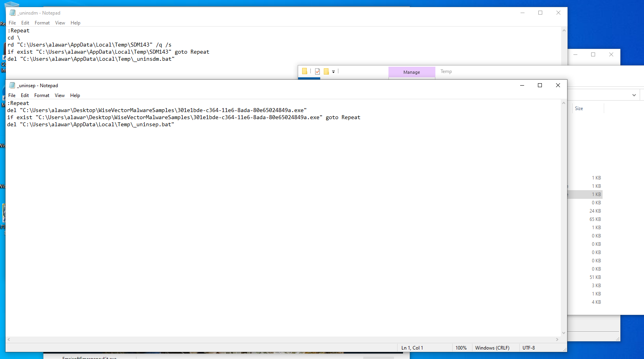Open View menu in _uninsep Notepad
The image size is (644, 359).
click(x=60, y=95)
